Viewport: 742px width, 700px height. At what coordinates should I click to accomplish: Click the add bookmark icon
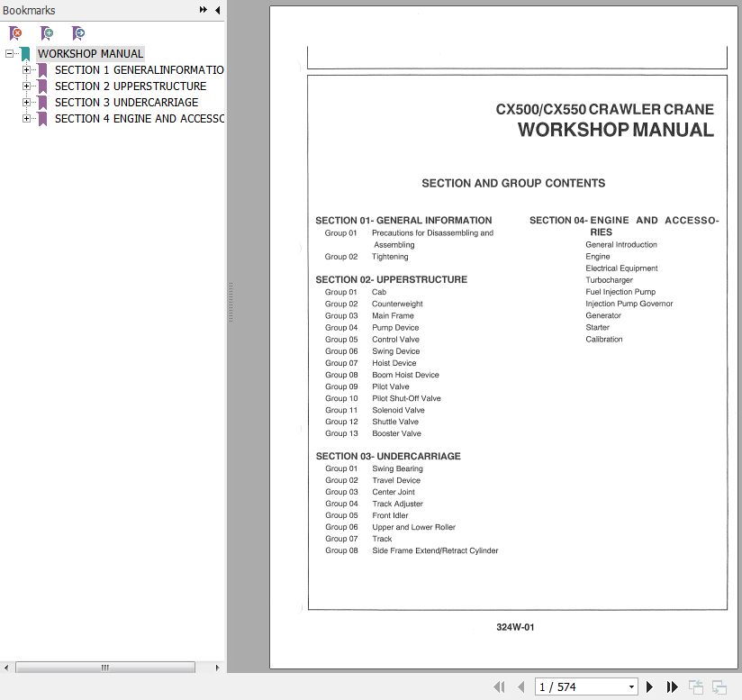point(47,33)
